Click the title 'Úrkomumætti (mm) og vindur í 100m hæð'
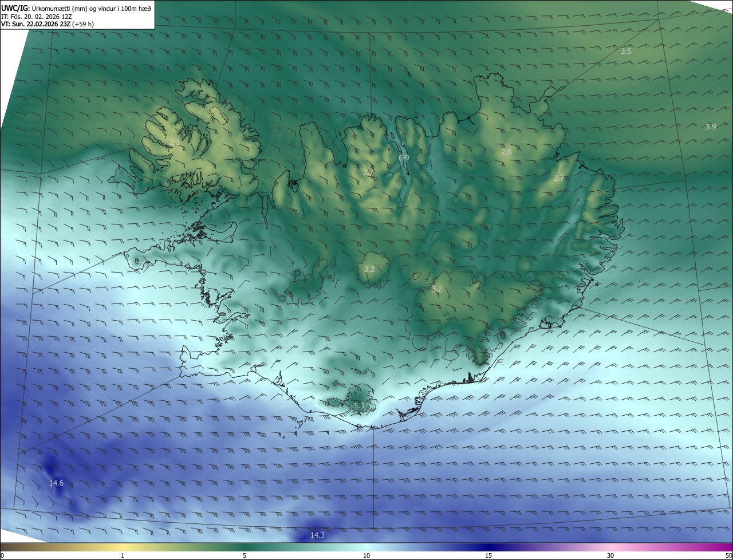Image resolution: width=733 pixels, height=560 pixels. coord(92,7)
